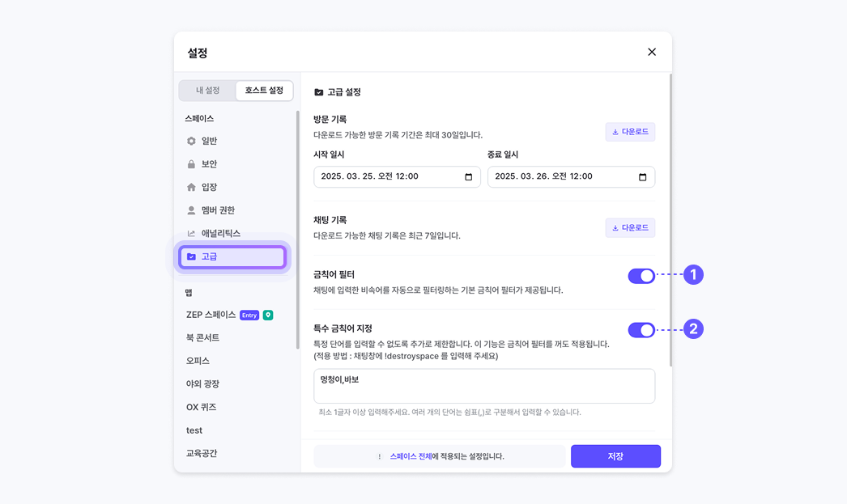Click the person icon next to 멤버 권한
Image resolution: width=847 pixels, height=504 pixels.
(x=191, y=210)
